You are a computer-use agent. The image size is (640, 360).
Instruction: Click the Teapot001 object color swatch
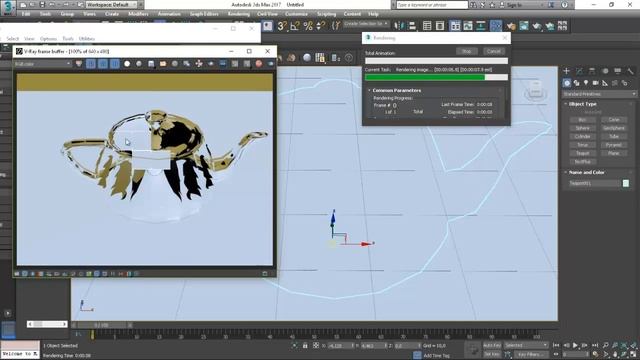coord(626,183)
